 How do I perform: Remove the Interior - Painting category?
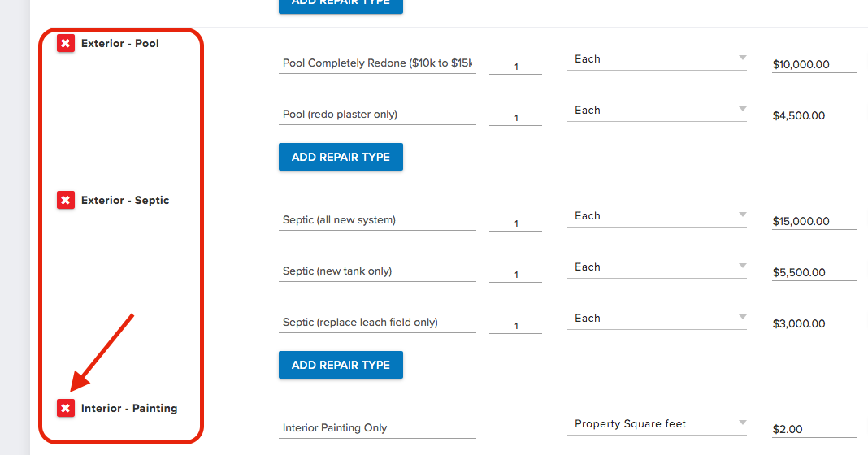(65, 408)
